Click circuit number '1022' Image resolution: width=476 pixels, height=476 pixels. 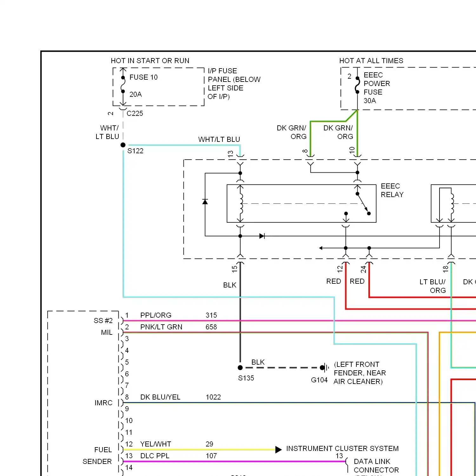pyautogui.click(x=213, y=397)
